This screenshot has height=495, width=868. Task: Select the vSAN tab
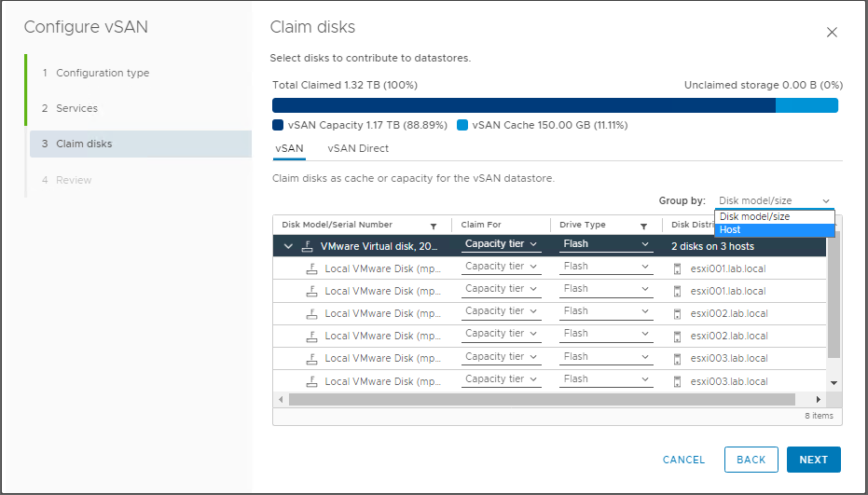click(289, 148)
